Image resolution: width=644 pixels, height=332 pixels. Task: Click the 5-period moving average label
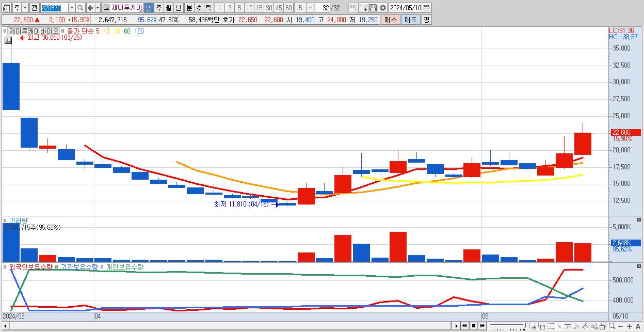(x=98, y=31)
